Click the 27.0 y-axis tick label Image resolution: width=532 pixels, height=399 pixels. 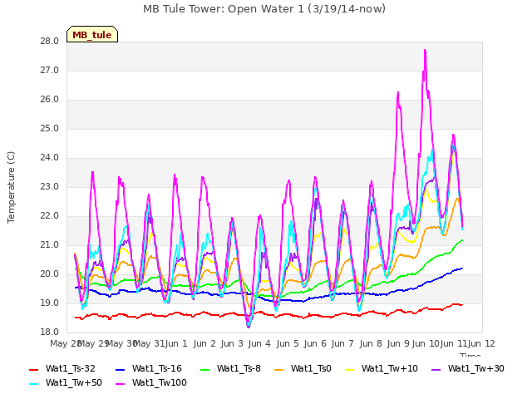(50, 71)
